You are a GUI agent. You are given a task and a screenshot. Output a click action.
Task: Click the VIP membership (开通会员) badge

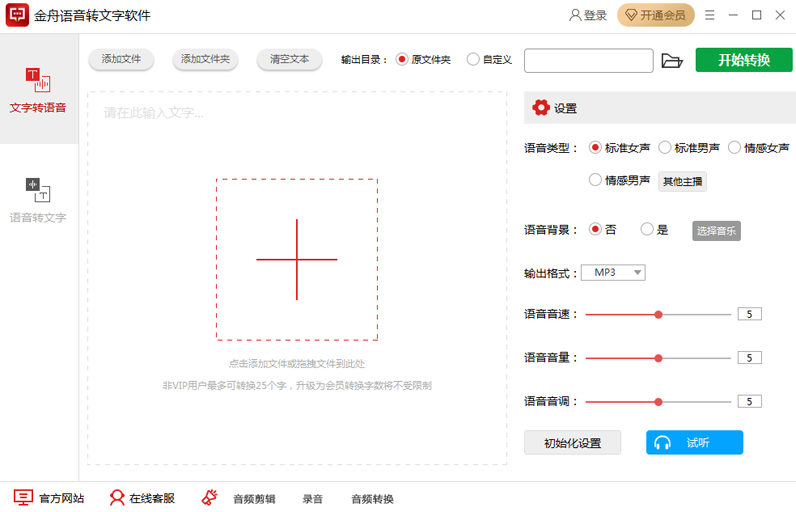656,15
